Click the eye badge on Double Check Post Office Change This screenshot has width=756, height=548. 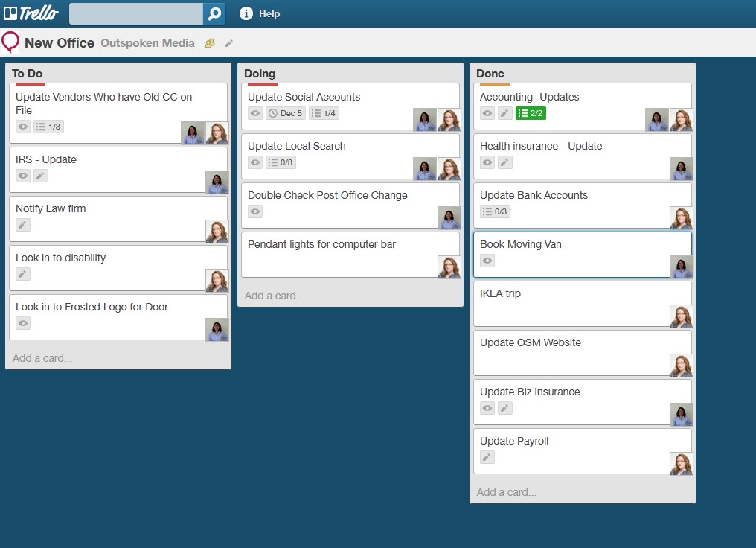[255, 211]
